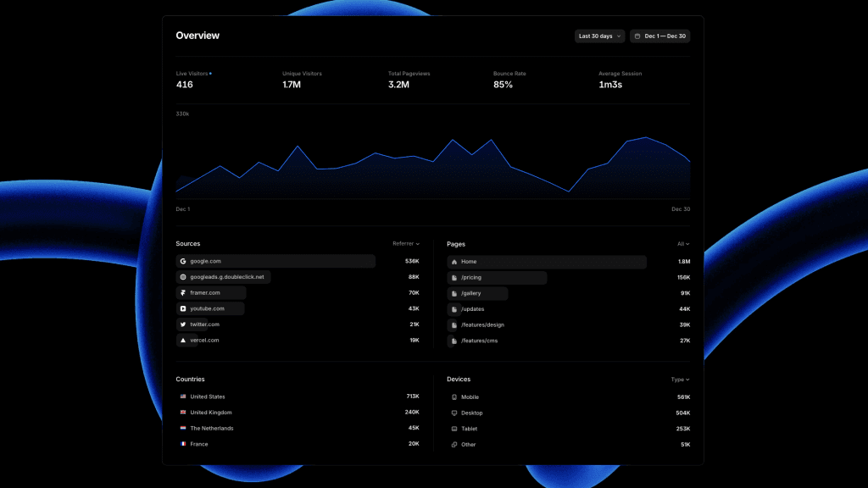Click the Countries section heading

(x=191, y=379)
